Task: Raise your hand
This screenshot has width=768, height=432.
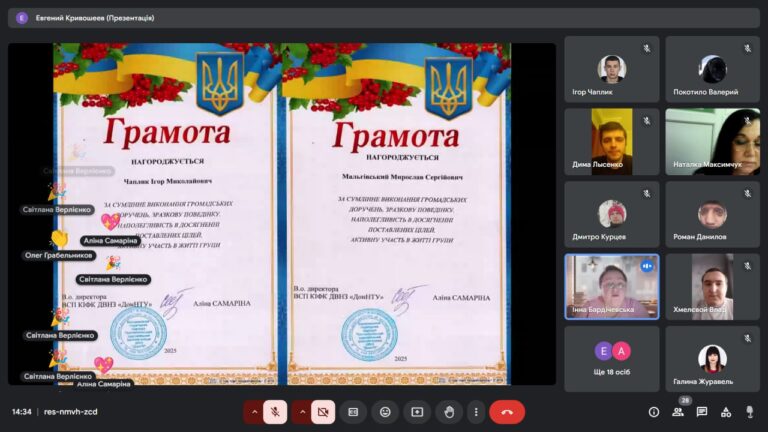Action: click(x=449, y=412)
